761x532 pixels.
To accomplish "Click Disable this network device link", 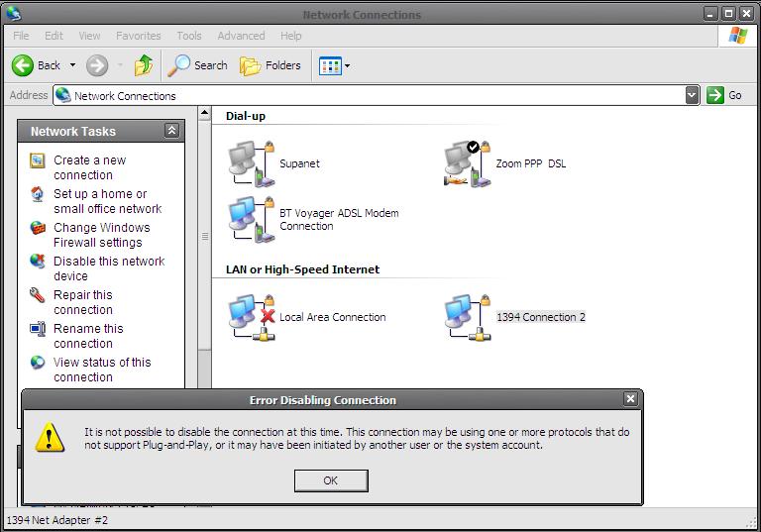I will (x=109, y=267).
